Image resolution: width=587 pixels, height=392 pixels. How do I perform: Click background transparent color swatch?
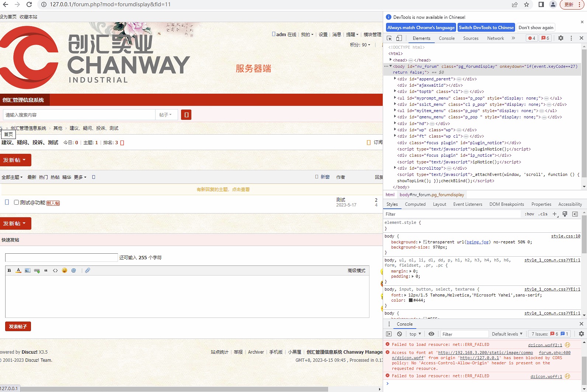click(425, 242)
